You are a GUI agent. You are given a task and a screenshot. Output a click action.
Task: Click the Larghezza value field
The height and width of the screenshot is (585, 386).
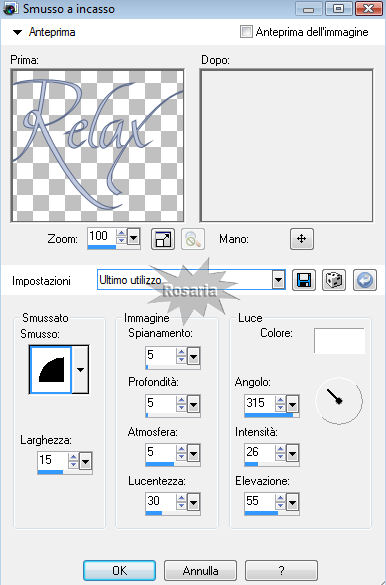tap(53, 460)
